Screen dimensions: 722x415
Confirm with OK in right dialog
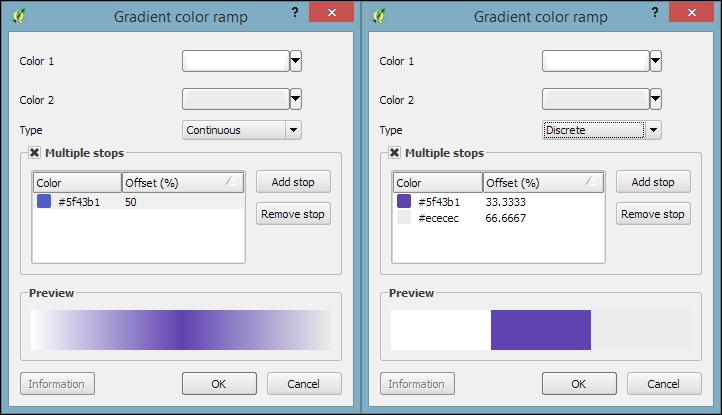579,384
